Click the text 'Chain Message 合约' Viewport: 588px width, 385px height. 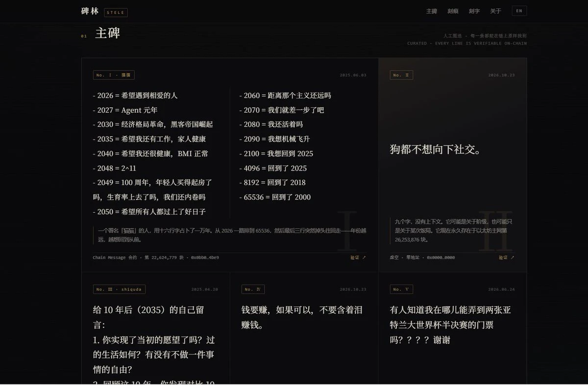tap(115, 257)
